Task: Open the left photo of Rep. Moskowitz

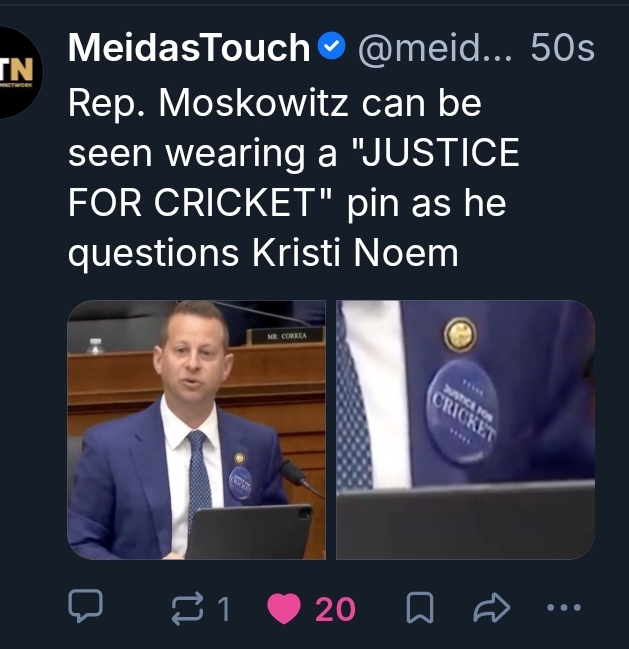Action: [196, 430]
